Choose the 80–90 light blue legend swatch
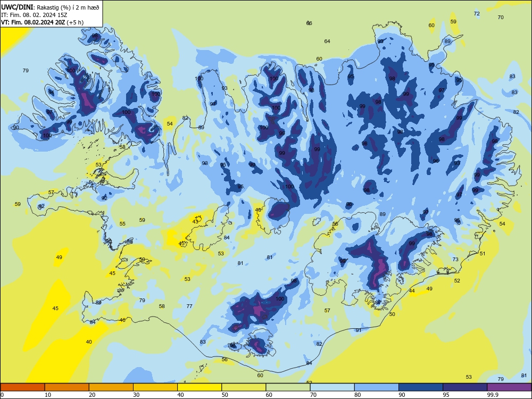The height and width of the screenshot is (399, 532). [x=377, y=387]
